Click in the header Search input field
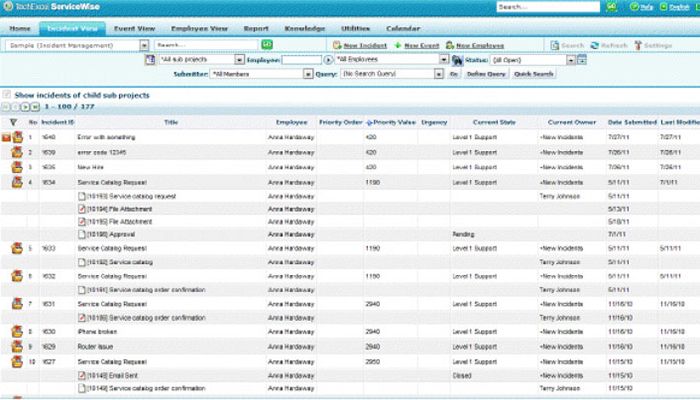 [x=548, y=7]
